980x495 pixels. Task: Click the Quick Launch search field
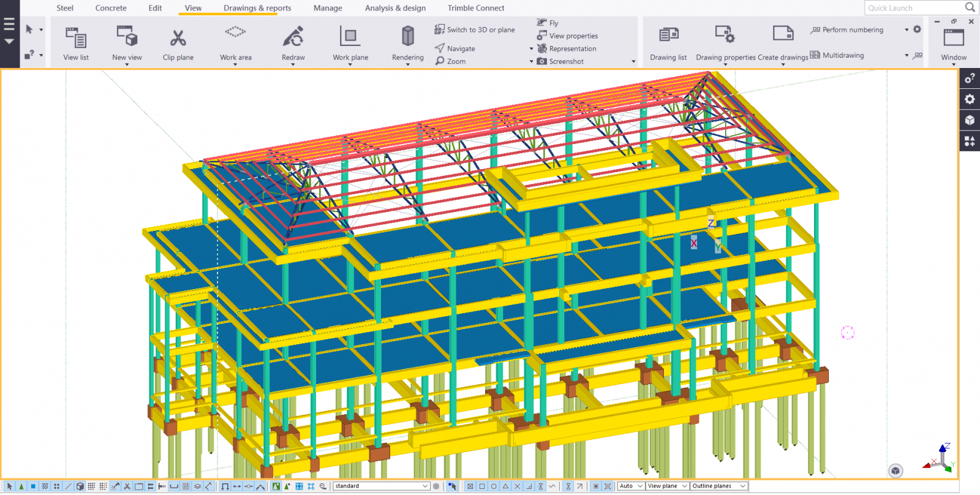click(x=914, y=8)
